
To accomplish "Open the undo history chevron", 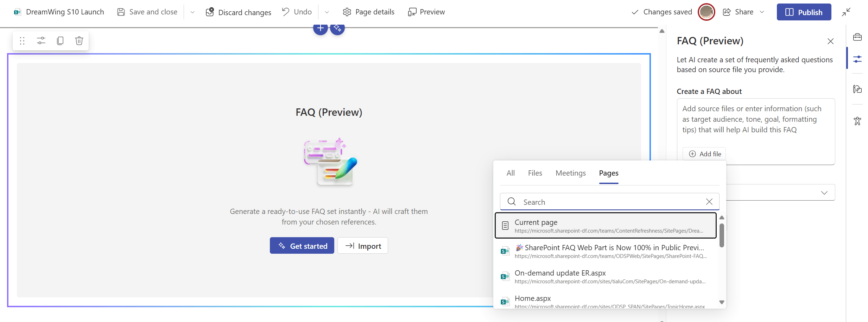I will click(327, 12).
